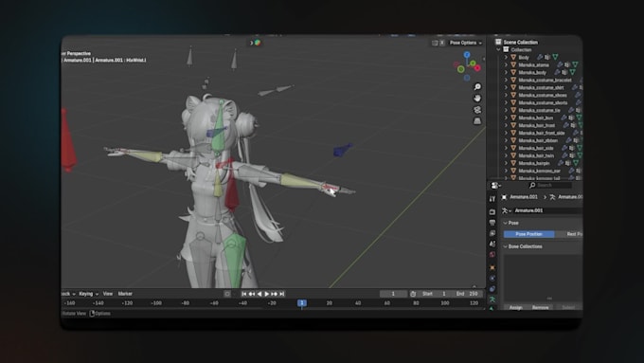Click the '100' label on timeline ruler
The image size is (644, 363).
[x=445, y=303]
